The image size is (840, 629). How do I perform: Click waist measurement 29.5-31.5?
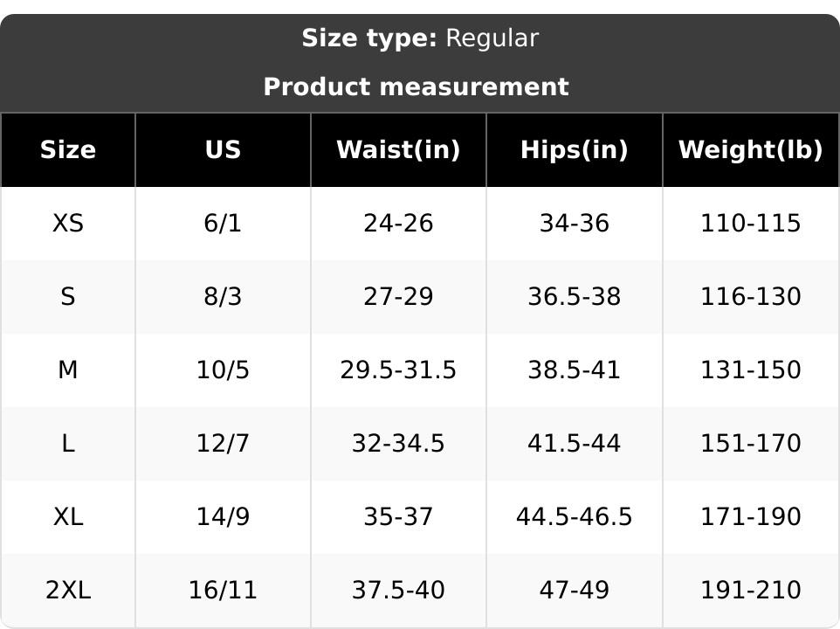[x=398, y=370]
